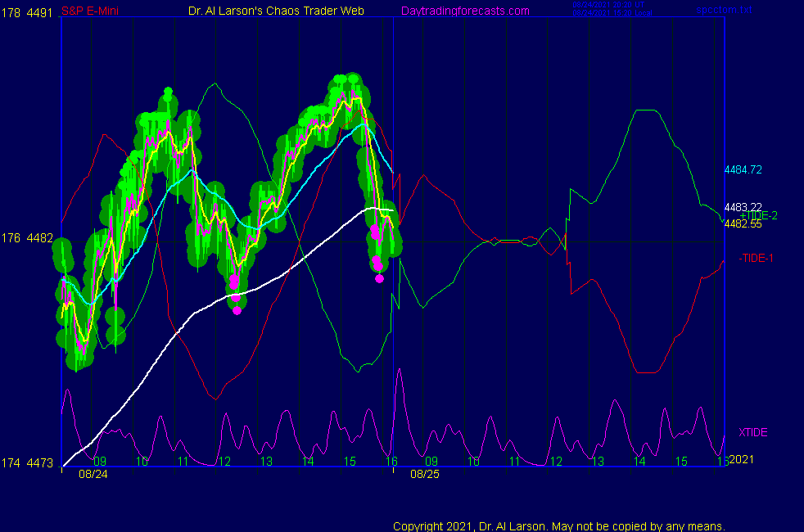This screenshot has height=532, width=804.
Task: Click the 14 hour label for 08/25
Action: tap(639, 462)
